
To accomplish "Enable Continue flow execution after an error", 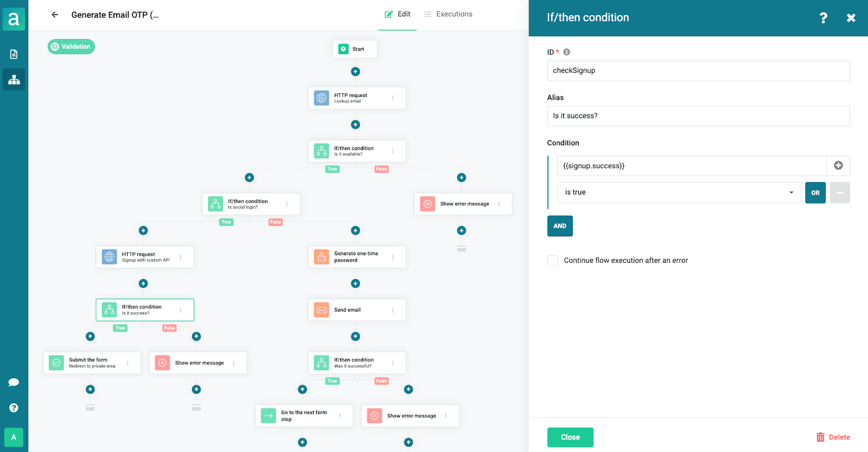I will point(553,261).
